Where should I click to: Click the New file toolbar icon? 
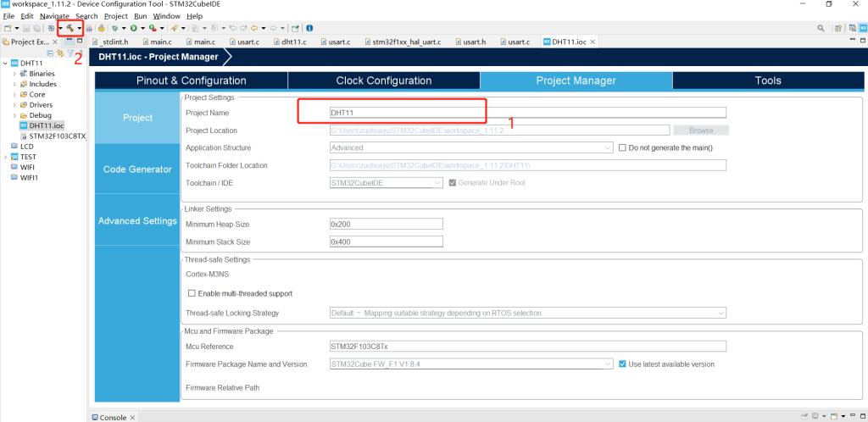(x=8, y=28)
